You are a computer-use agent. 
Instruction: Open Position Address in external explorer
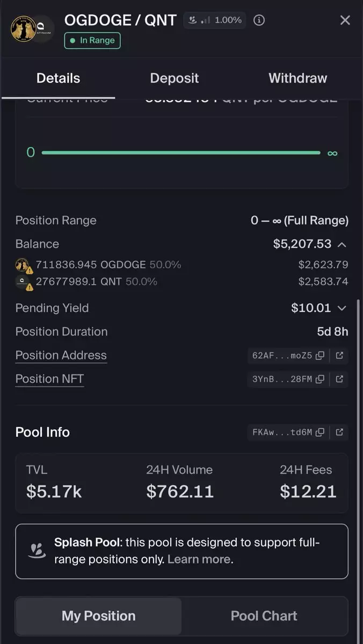coord(339,355)
